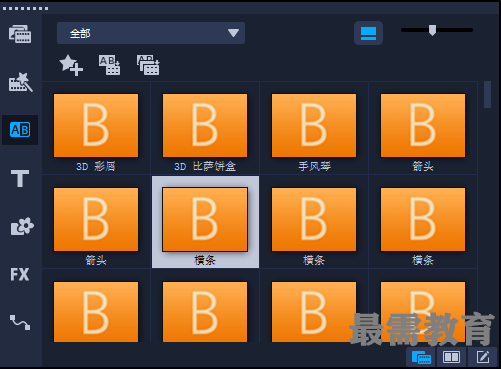Open the FX filters library
This screenshot has width=501, height=369.
coord(20,274)
